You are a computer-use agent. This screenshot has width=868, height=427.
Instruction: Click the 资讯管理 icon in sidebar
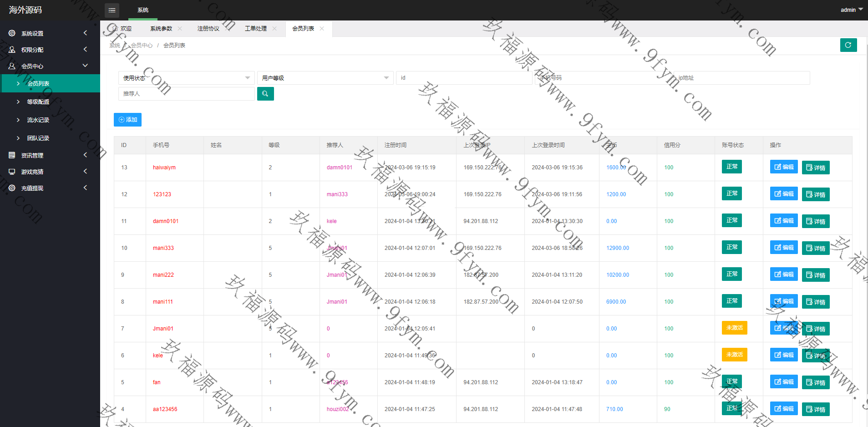tap(12, 155)
